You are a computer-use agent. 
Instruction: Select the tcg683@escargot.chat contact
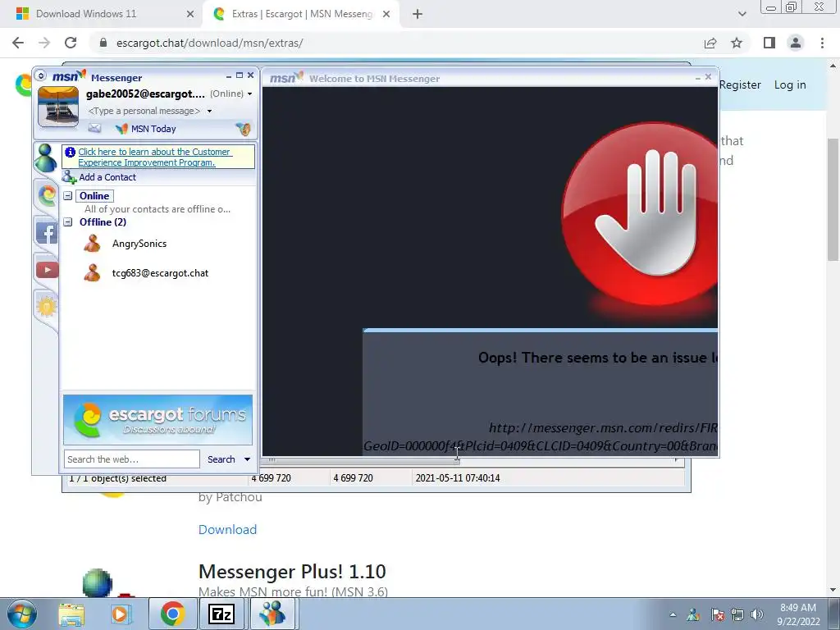(160, 272)
